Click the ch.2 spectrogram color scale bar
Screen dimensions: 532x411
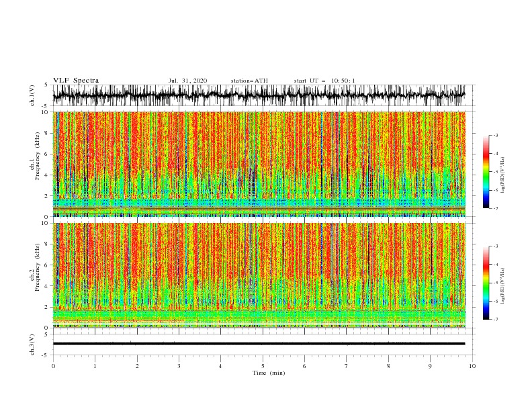tap(486, 283)
